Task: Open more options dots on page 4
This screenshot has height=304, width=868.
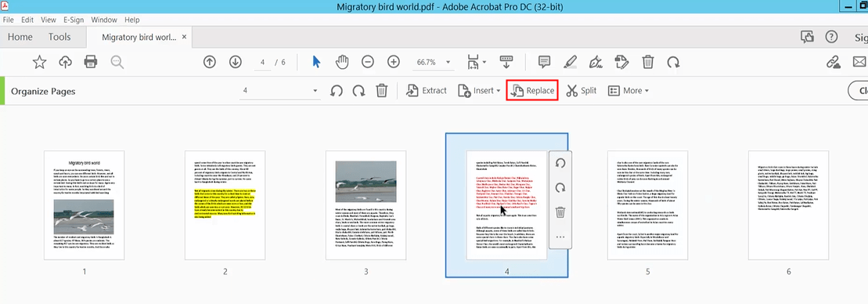Action: pyautogui.click(x=560, y=237)
